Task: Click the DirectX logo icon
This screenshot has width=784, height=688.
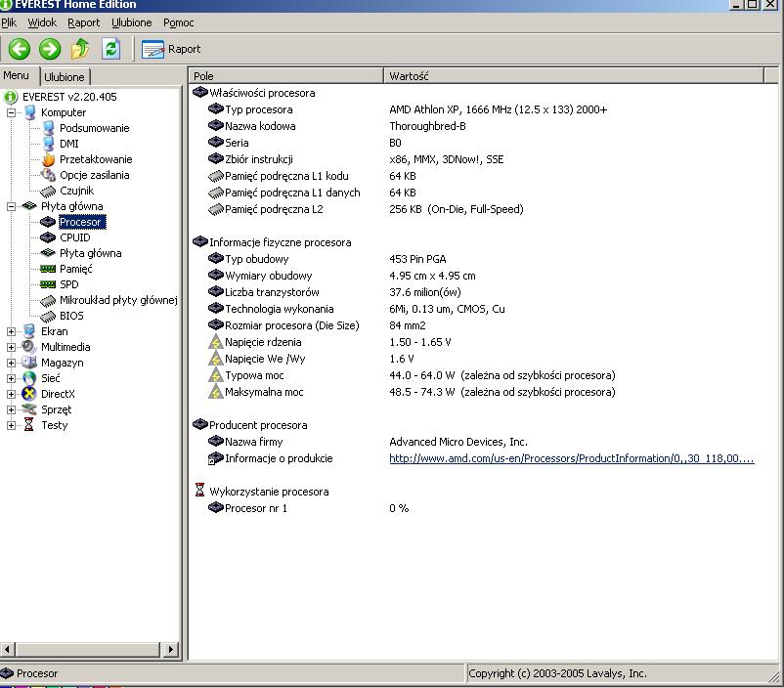Action: 29,394
